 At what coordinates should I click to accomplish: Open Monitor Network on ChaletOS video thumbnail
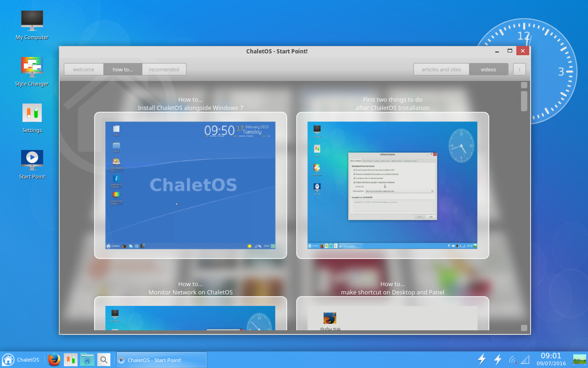[191, 313]
